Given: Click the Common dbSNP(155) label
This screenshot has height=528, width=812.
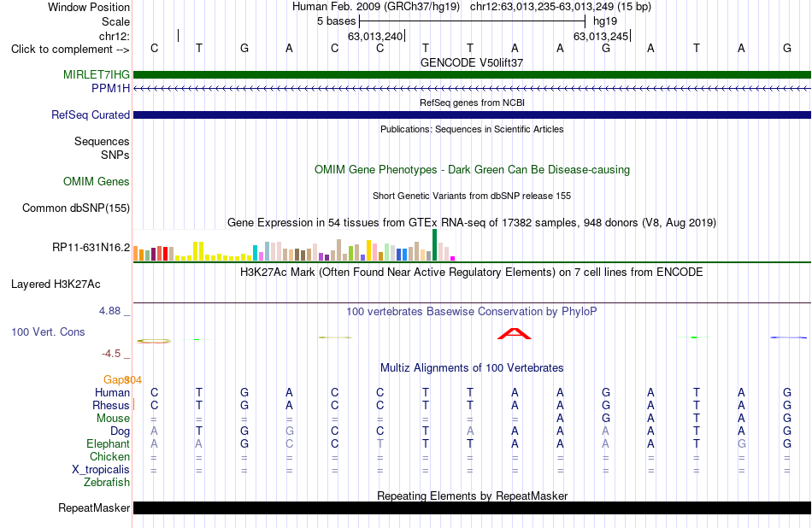Looking at the screenshot, I should 76,208.
